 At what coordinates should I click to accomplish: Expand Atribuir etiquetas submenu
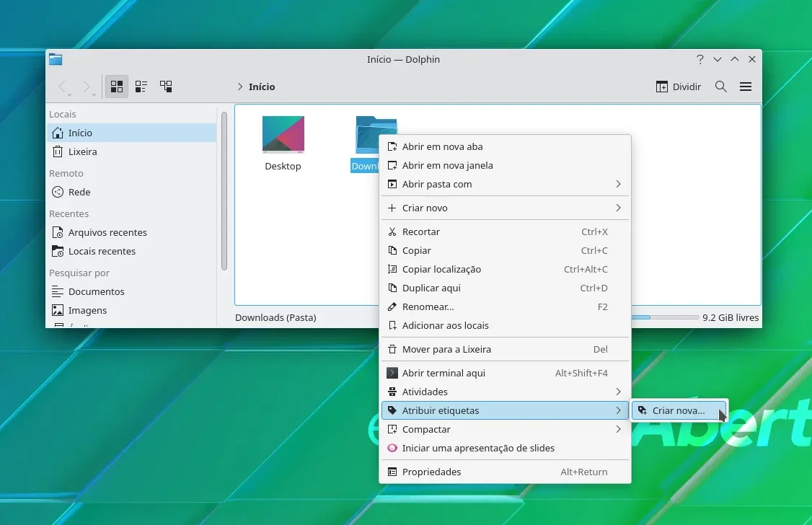pyautogui.click(x=505, y=410)
